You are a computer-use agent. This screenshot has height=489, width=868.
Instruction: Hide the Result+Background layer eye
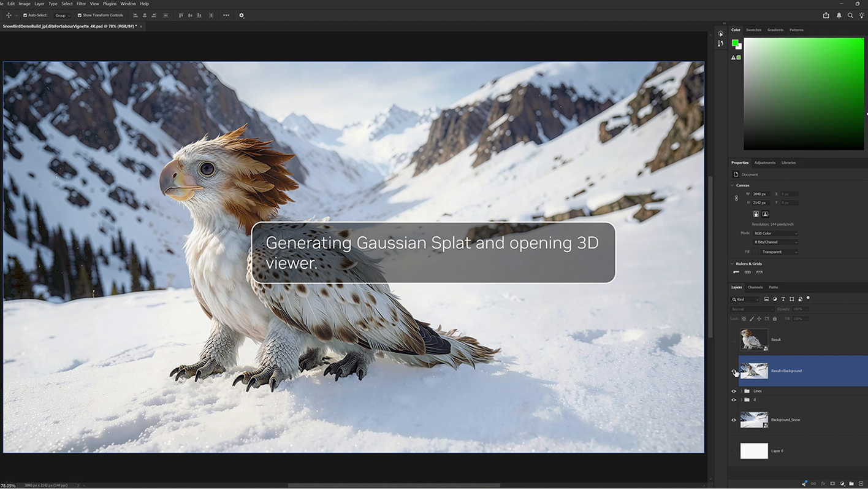734,371
